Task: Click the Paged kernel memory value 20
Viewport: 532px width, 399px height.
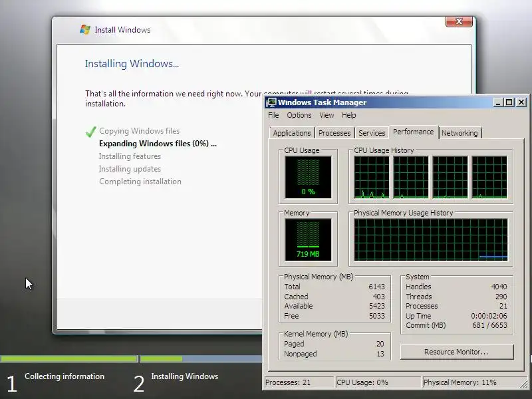Action: (380, 344)
